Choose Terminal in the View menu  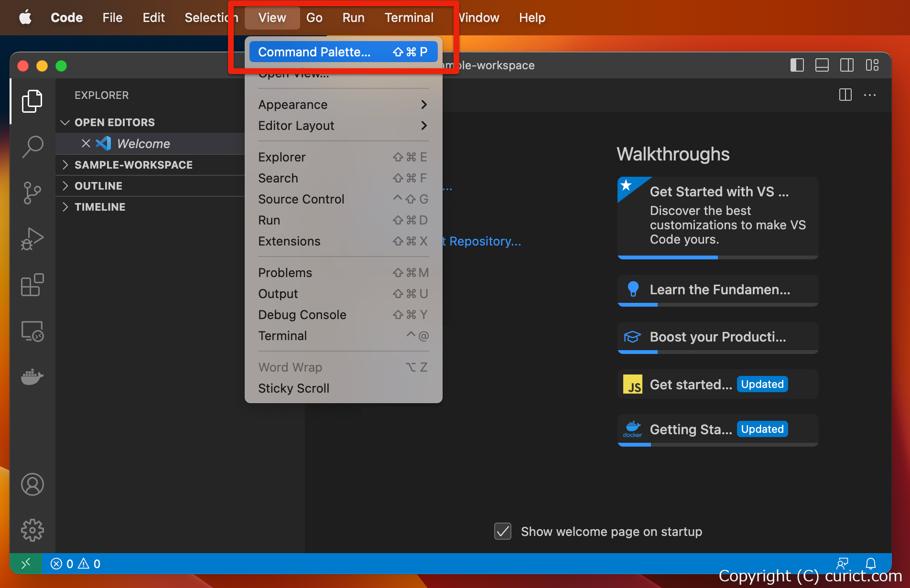pyautogui.click(x=343, y=336)
